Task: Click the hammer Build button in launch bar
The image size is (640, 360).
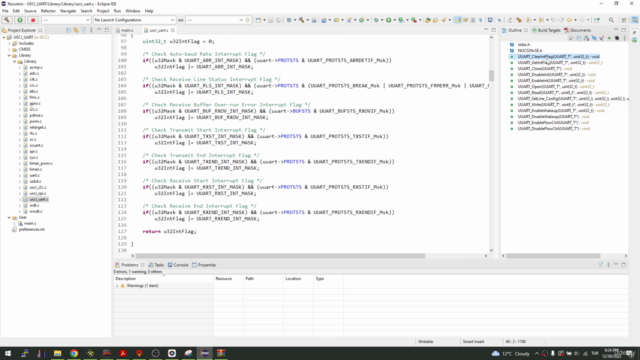Action: [7, 20]
